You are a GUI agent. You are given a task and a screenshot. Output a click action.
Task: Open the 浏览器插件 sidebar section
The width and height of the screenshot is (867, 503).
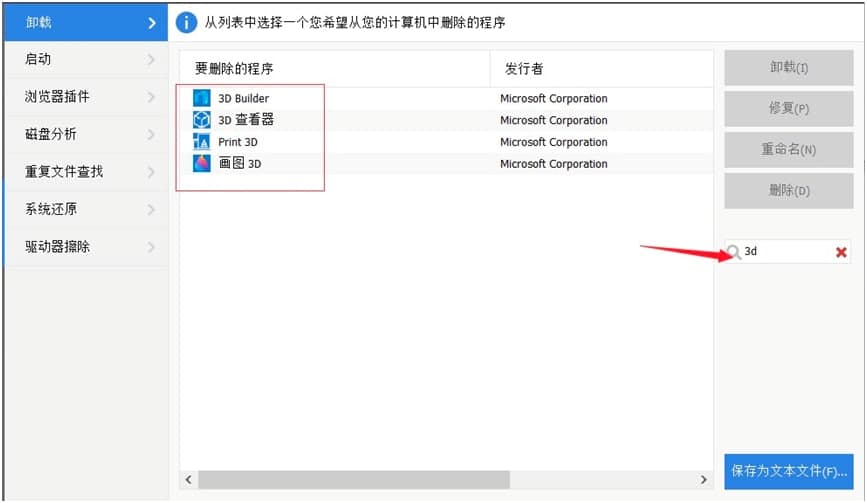86,97
